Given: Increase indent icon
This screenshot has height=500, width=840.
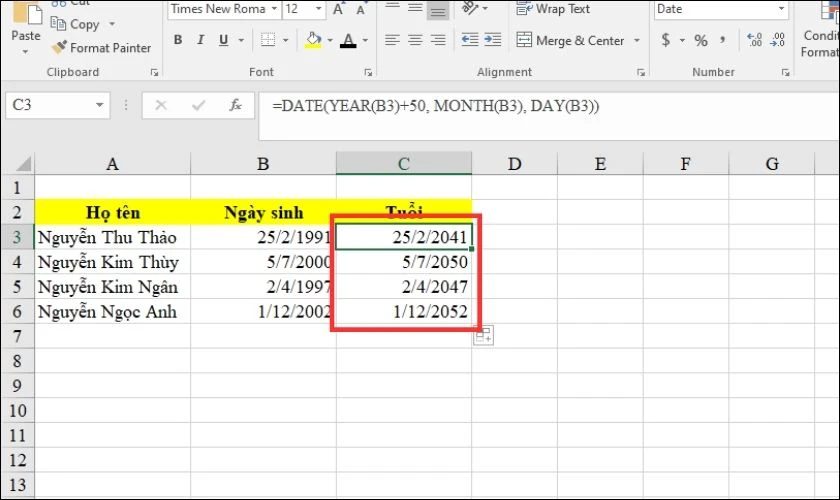Looking at the screenshot, I should click(492, 40).
